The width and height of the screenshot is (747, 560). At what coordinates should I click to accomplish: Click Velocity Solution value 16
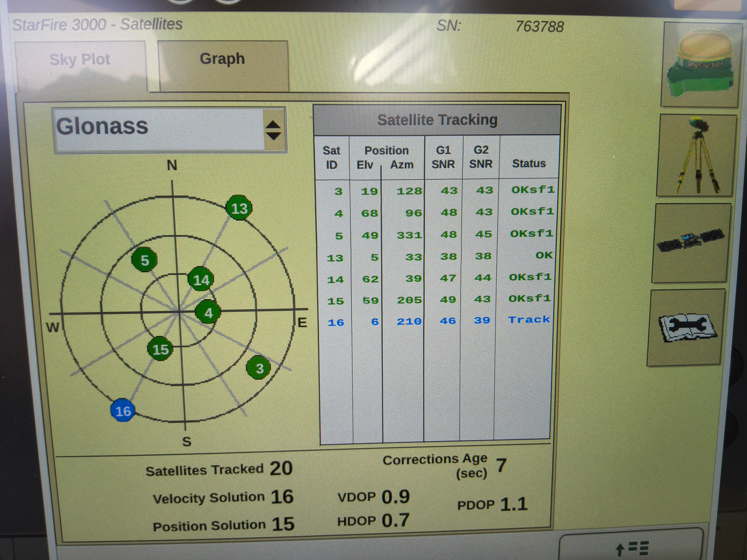(282, 496)
